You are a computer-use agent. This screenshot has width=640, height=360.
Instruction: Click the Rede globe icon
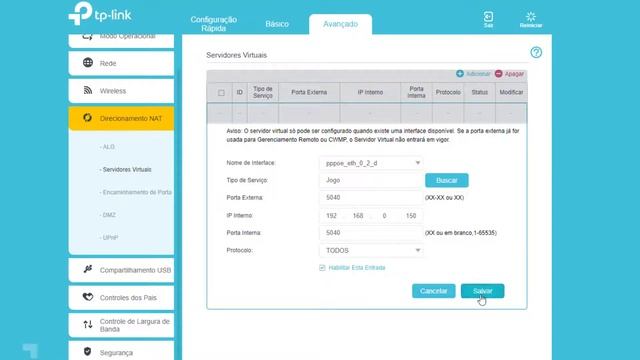(88, 62)
